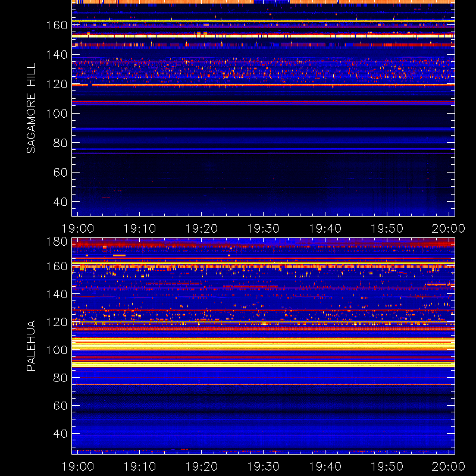Select the 60 tick label on Palehua plot

[x=60, y=406]
